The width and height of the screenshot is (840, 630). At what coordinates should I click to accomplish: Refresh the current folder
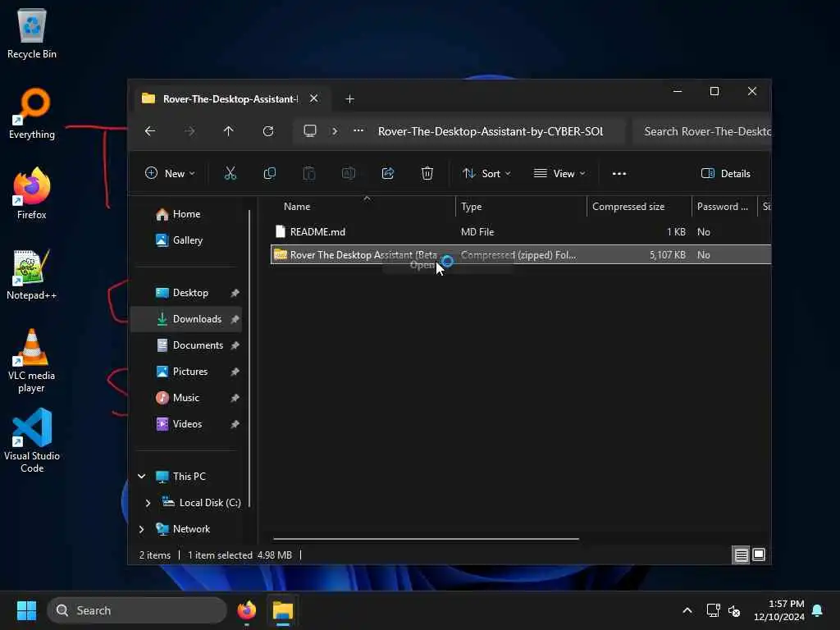268,130
